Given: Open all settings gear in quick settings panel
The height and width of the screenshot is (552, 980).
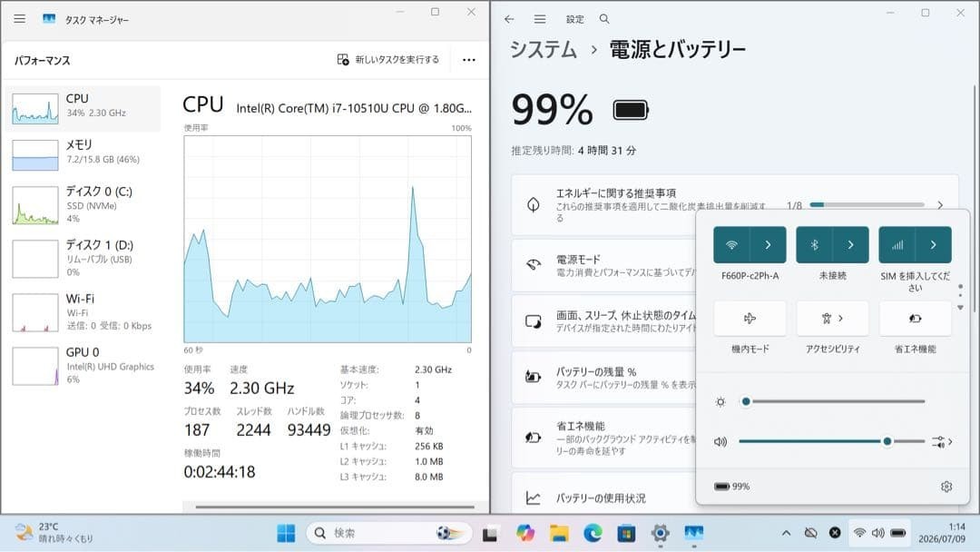Looking at the screenshot, I should coord(946,486).
